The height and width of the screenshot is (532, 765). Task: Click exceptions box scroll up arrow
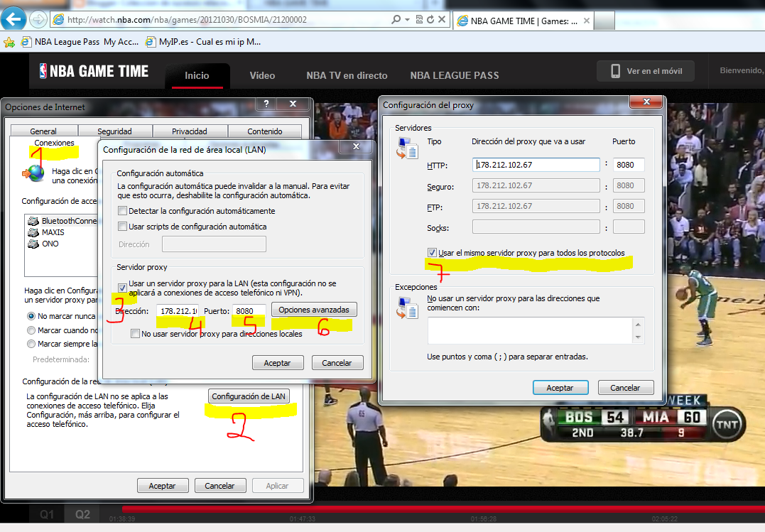click(x=638, y=325)
